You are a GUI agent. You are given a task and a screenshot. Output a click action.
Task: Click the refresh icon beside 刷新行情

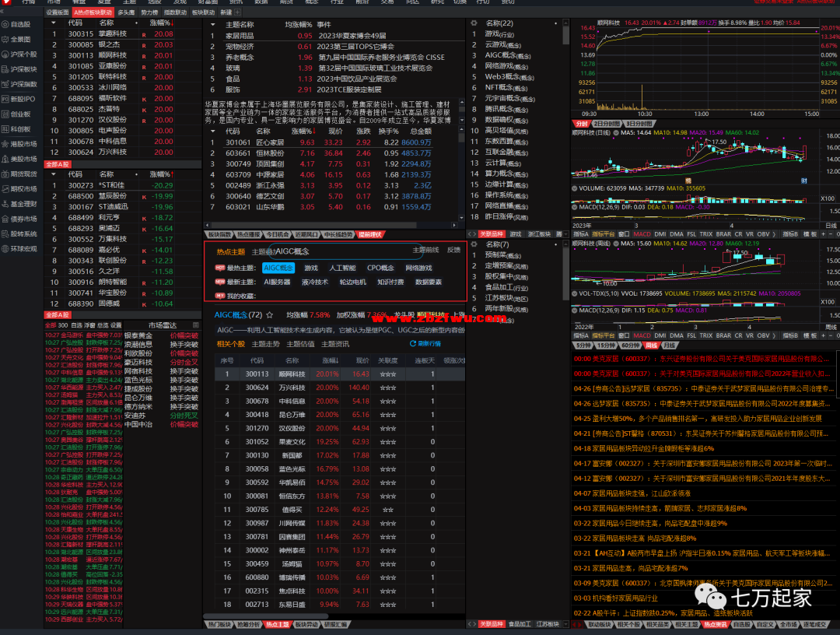(412, 343)
